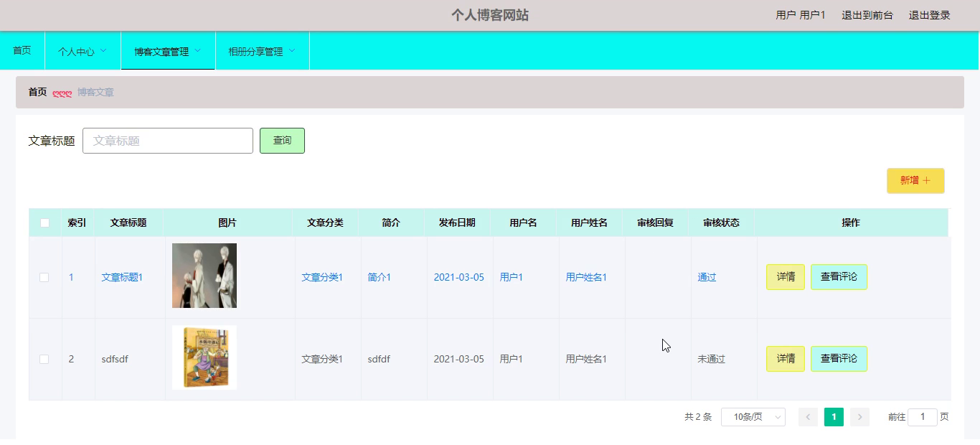The width and height of the screenshot is (980, 445).
Task: Click 退出到前台 in the header
Action: (x=867, y=15)
